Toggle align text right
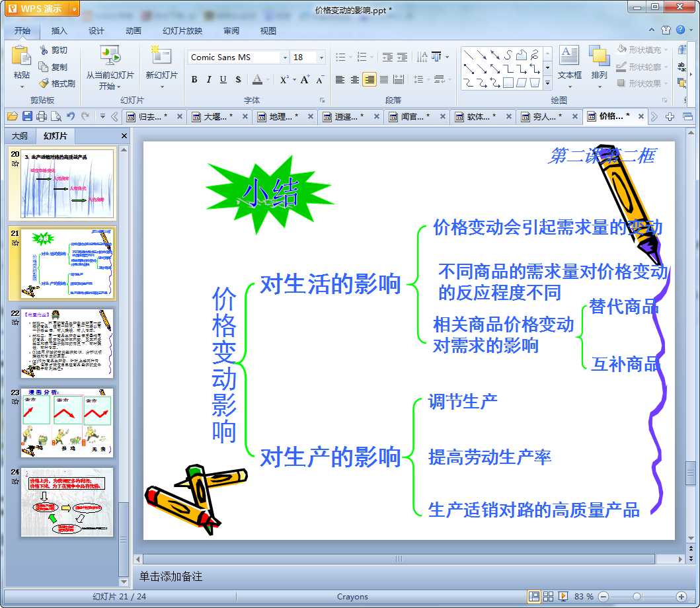700x608 pixels. (369, 79)
